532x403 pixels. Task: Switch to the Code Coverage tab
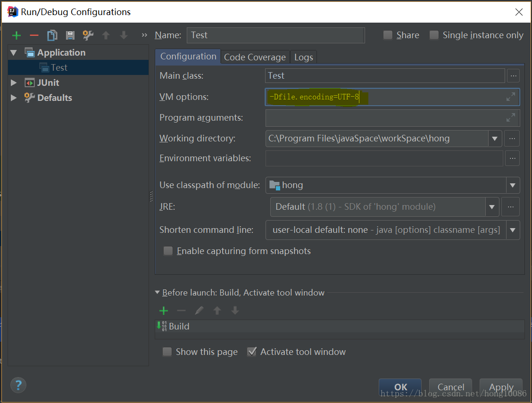tap(255, 57)
